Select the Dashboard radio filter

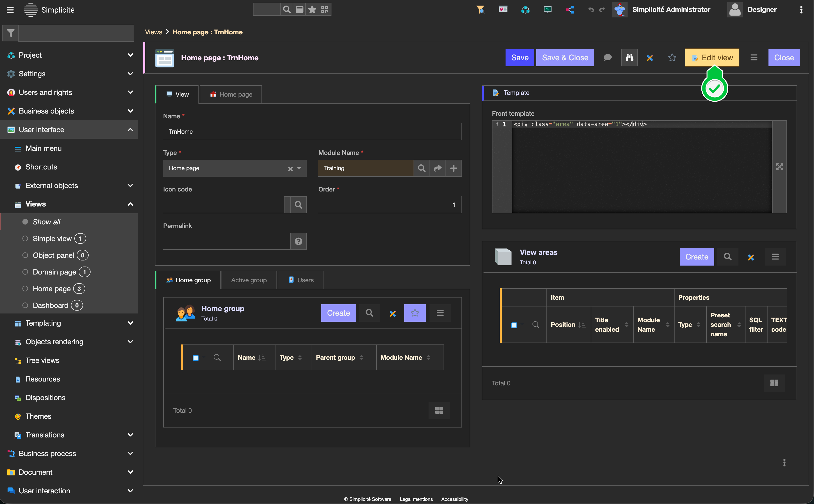[25, 305]
